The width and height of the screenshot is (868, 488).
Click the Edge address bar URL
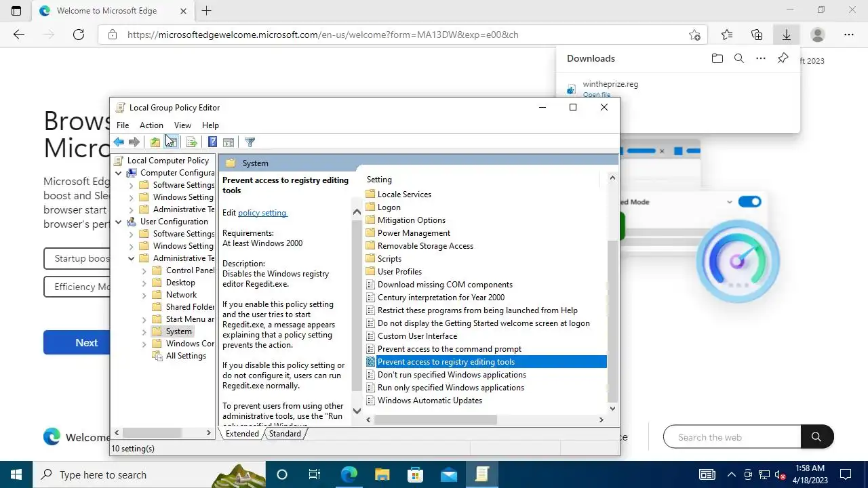pos(323,35)
